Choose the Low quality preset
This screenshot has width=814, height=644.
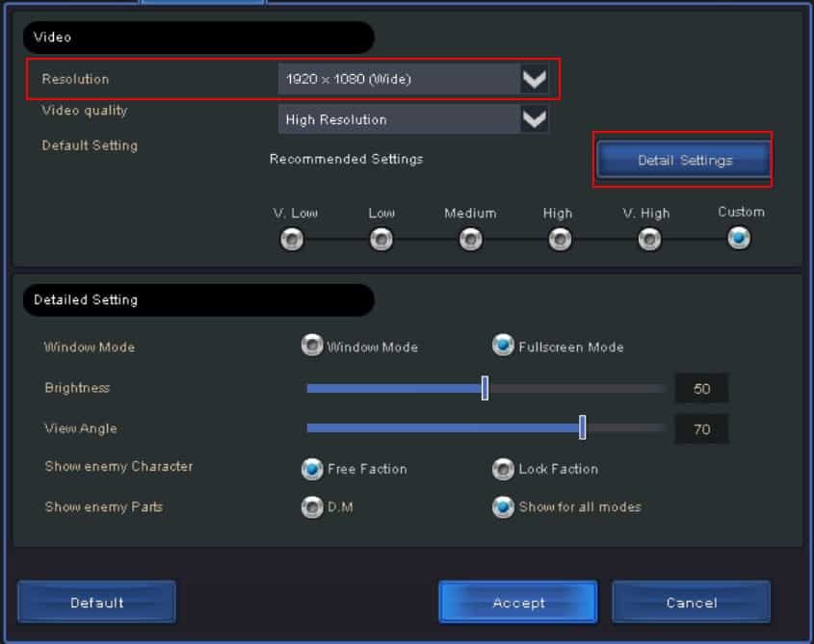click(x=381, y=239)
